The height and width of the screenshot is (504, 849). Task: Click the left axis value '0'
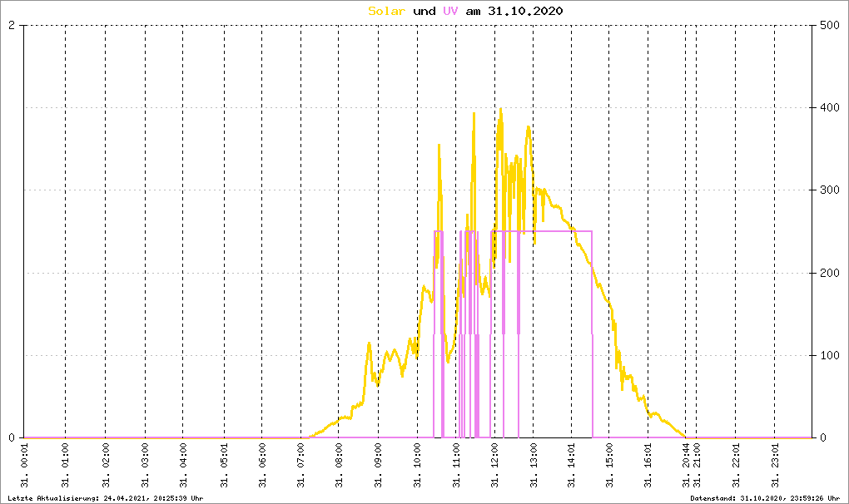(x=12, y=438)
